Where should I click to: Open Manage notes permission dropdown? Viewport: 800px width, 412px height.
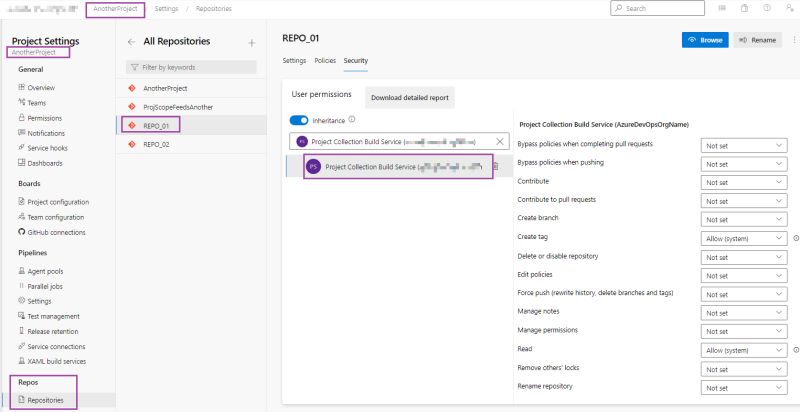(744, 313)
